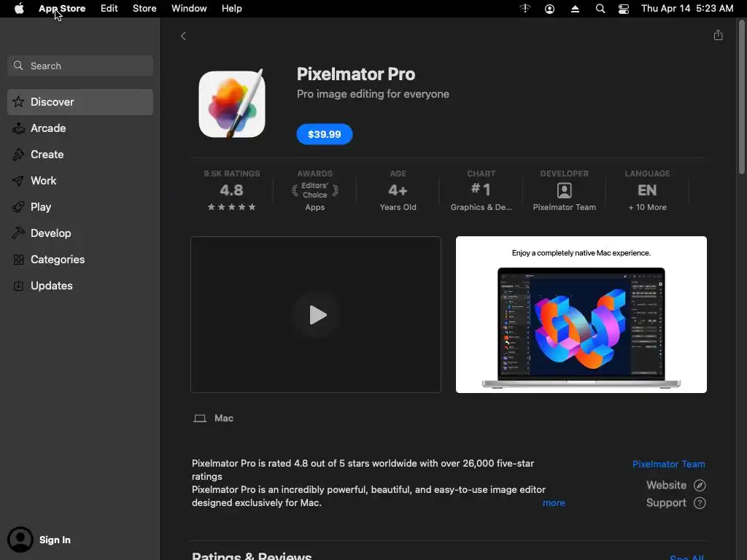Select Categories in the sidebar

(x=80, y=260)
